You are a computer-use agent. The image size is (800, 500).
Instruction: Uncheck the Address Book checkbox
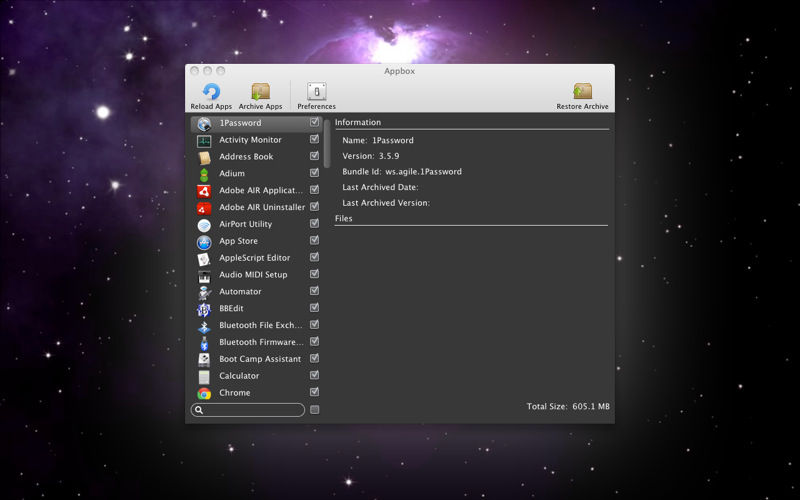click(314, 156)
